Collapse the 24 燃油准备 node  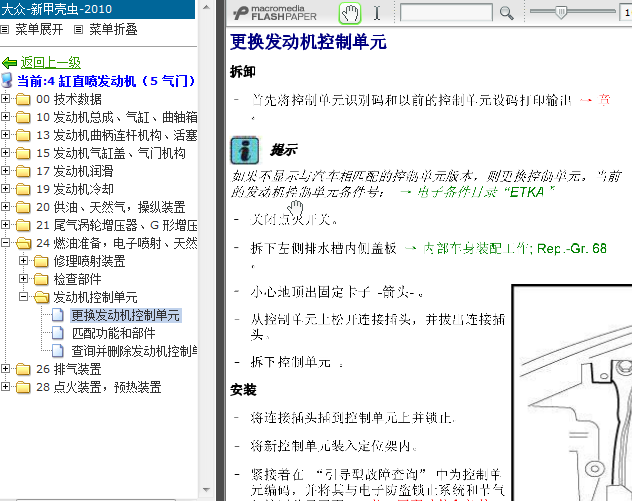[5, 243]
